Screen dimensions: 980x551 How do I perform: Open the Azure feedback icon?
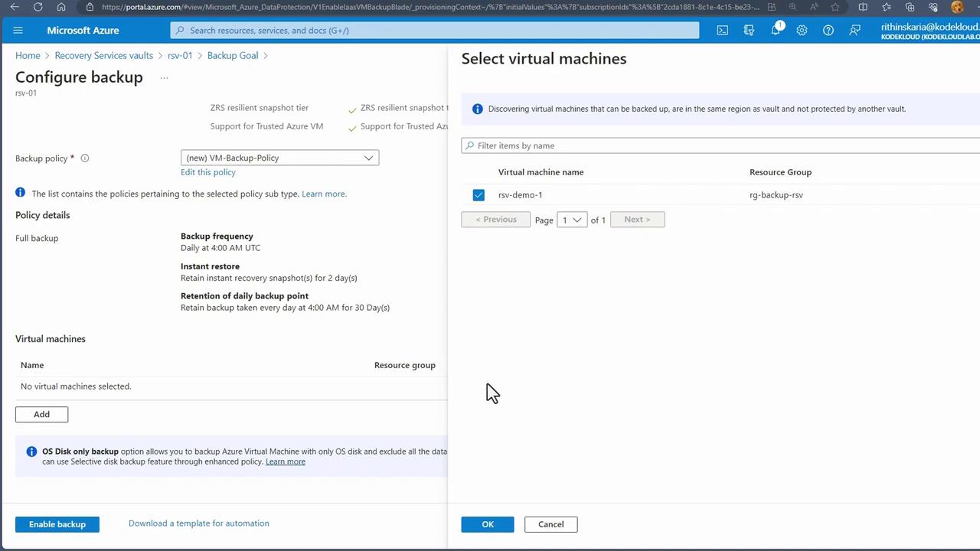854,31
